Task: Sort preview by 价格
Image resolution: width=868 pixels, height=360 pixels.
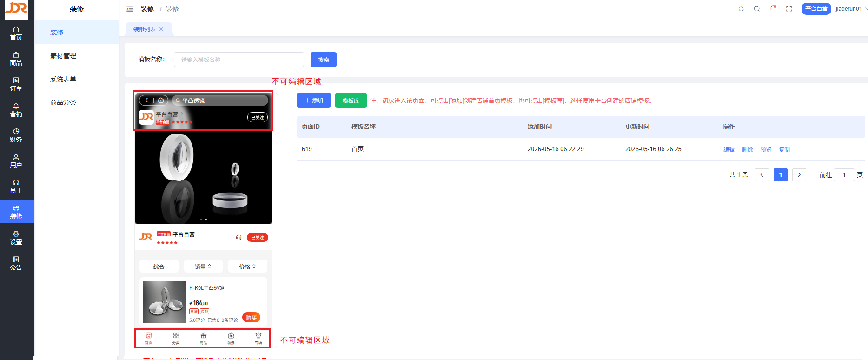Action: click(x=247, y=267)
